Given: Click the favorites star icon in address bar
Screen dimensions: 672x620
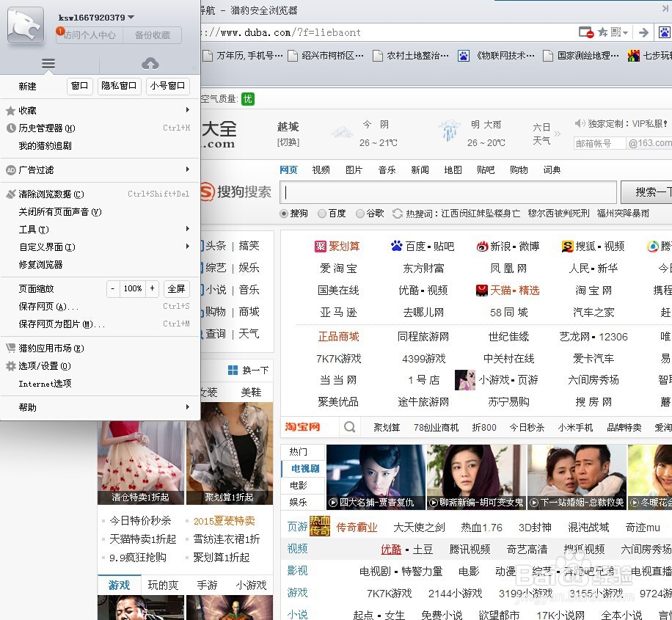Looking at the screenshot, I should pyautogui.click(x=602, y=32).
